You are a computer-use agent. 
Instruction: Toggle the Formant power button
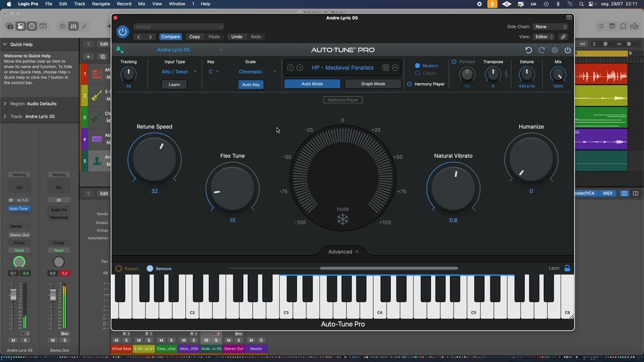pyautogui.click(x=454, y=62)
